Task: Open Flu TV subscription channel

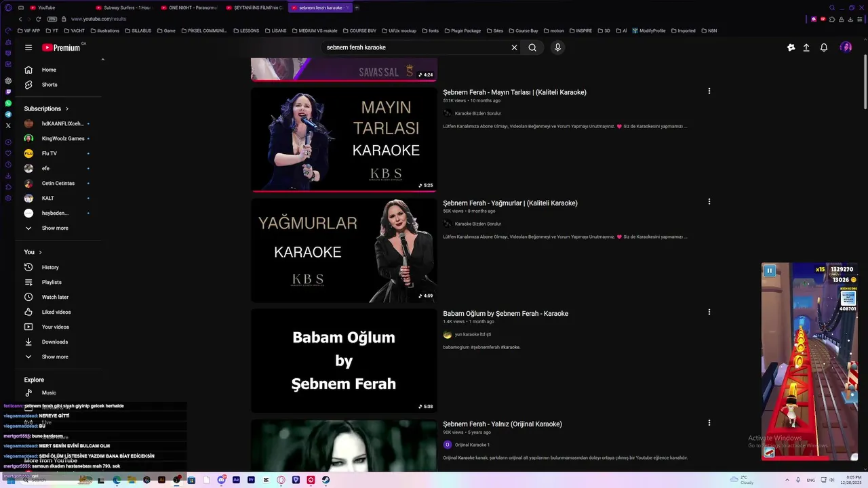Action: click(59, 153)
